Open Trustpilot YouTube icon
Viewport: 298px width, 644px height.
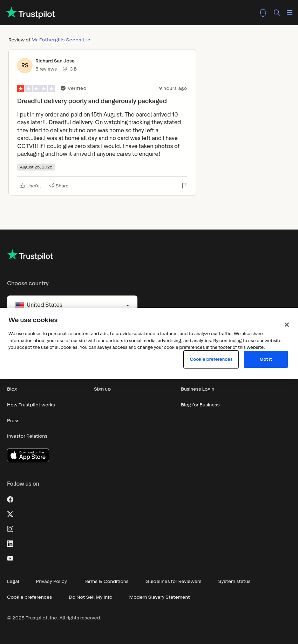pyautogui.click(x=10, y=558)
